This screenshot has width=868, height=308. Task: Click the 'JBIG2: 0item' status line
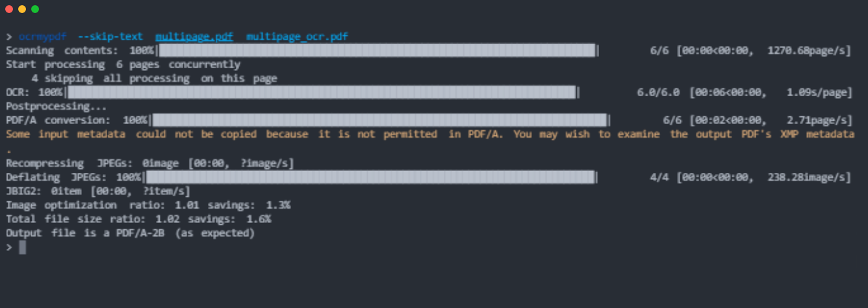(x=97, y=191)
